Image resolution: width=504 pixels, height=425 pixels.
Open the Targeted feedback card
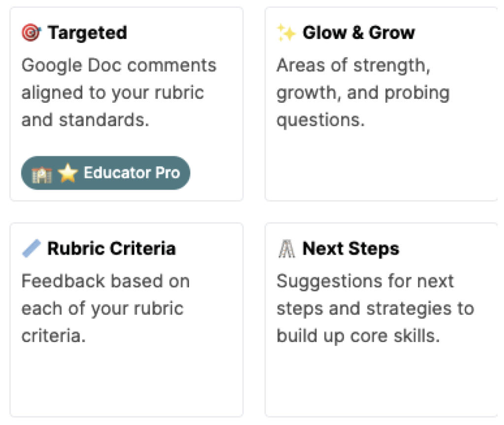coord(126,104)
